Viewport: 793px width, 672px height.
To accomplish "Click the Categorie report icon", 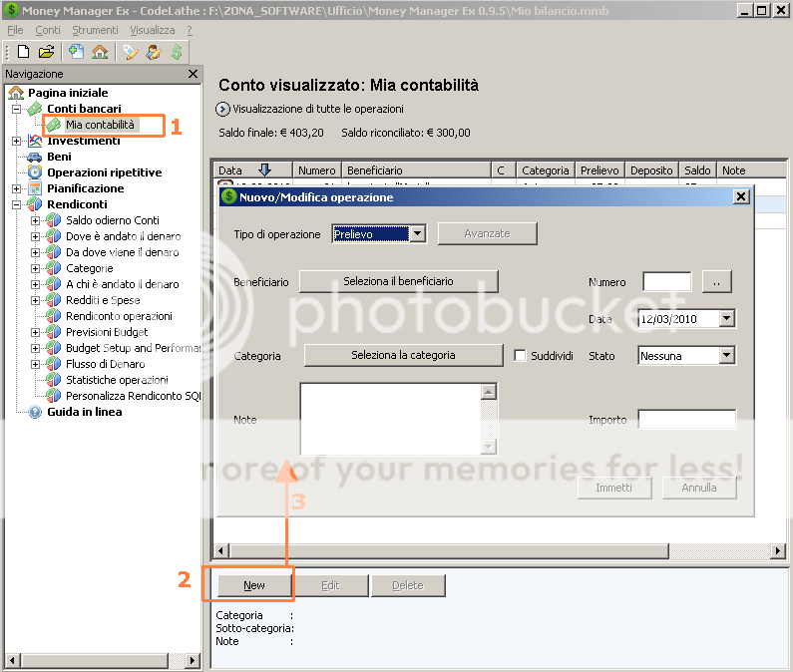I will click(x=53, y=268).
